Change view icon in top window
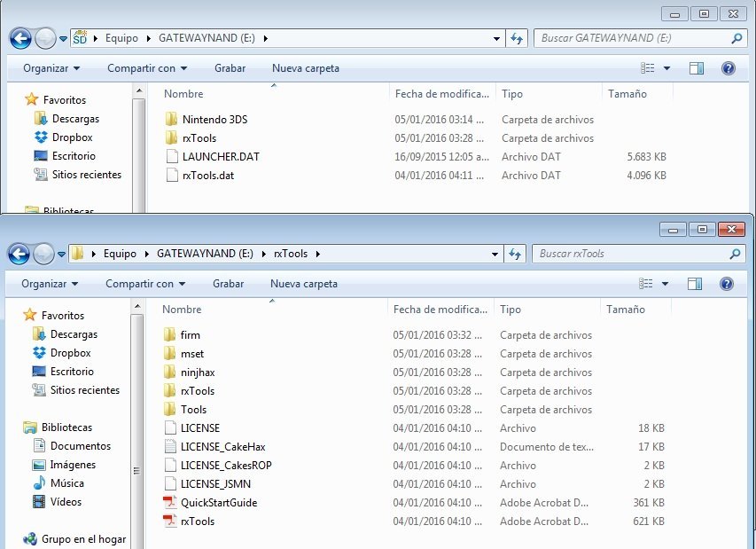The width and height of the screenshot is (756, 549). coord(648,68)
